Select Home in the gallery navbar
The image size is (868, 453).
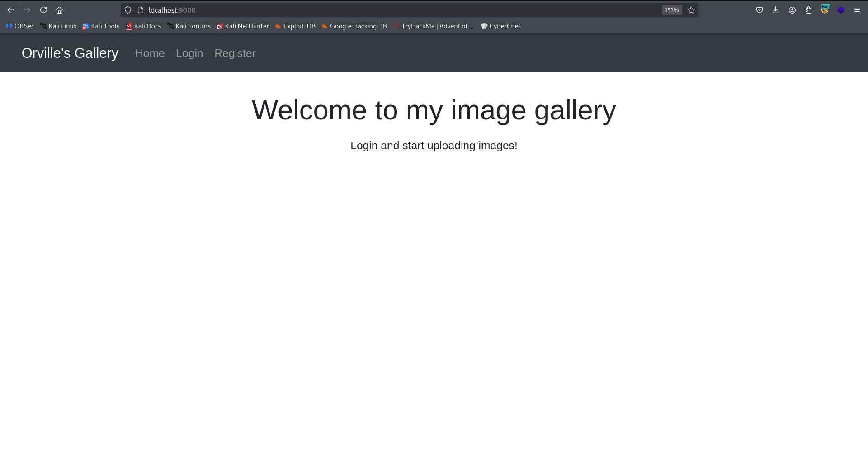(x=150, y=53)
